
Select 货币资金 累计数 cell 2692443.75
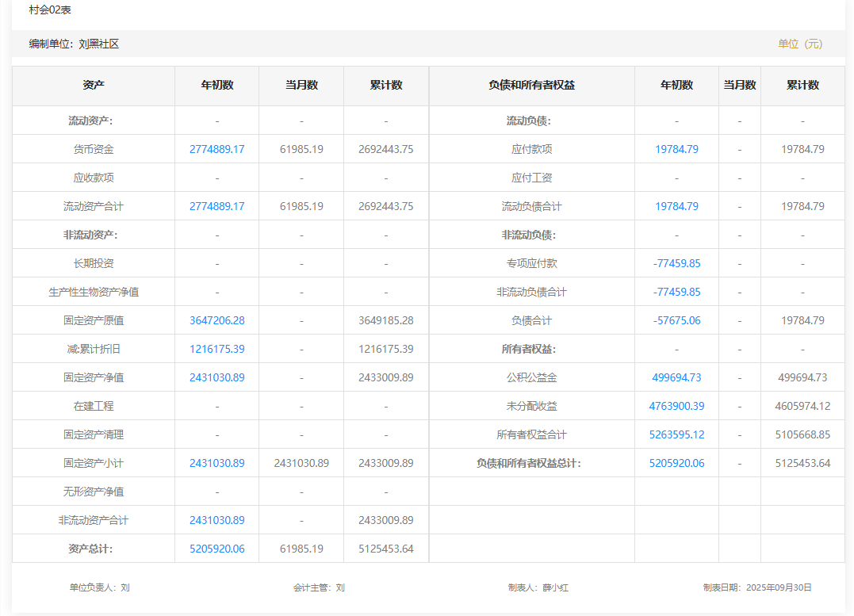[385, 149]
